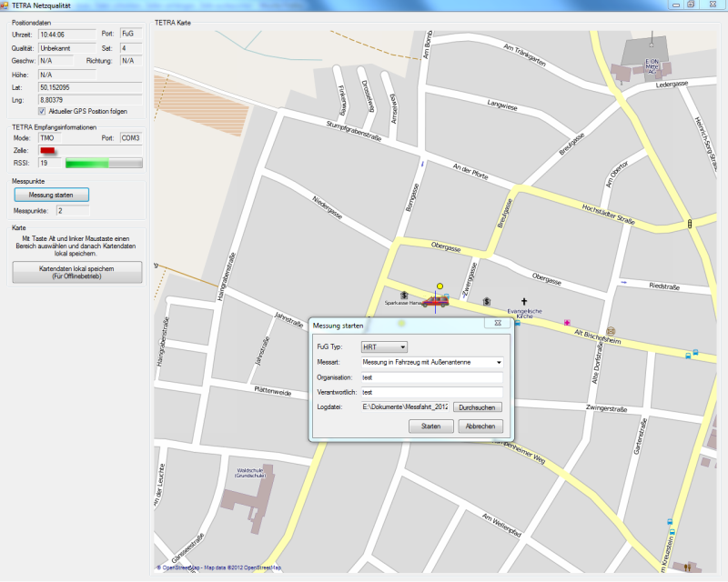The width and height of the screenshot is (728, 582).
Task: Click 'Kartendaten lokal speichern' button
Action: coord(76,272)
